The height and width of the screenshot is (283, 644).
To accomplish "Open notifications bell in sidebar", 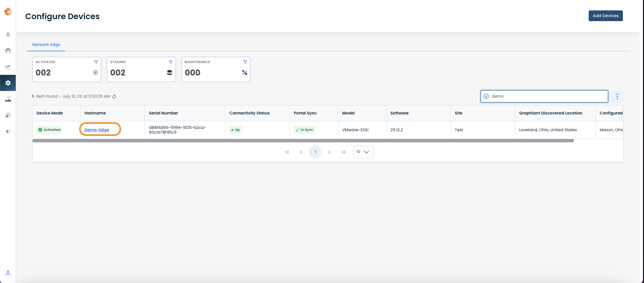I will 8,34.
